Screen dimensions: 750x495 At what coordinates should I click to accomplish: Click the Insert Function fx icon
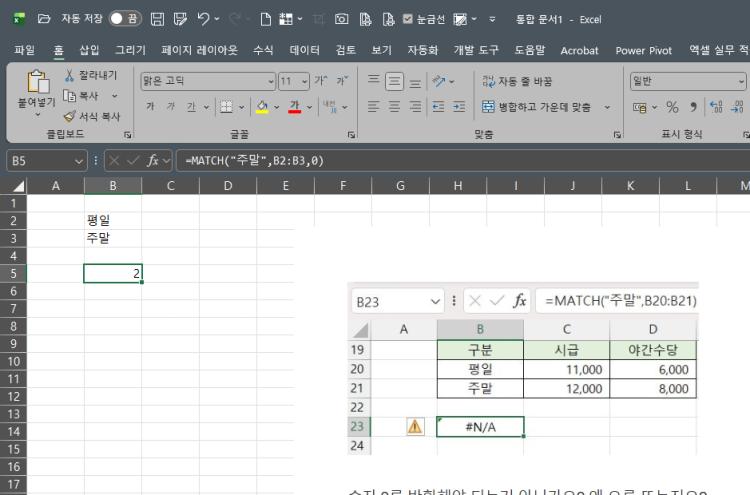153,160
